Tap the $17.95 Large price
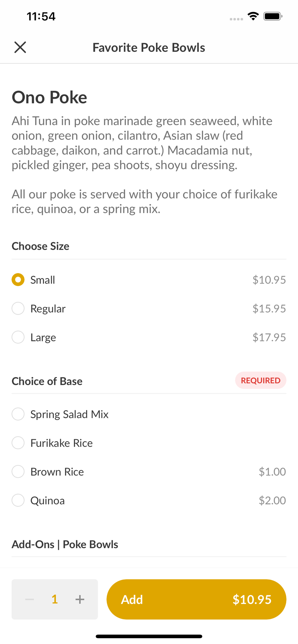Viewport: 298px width, 644px height. click(269, 337)
